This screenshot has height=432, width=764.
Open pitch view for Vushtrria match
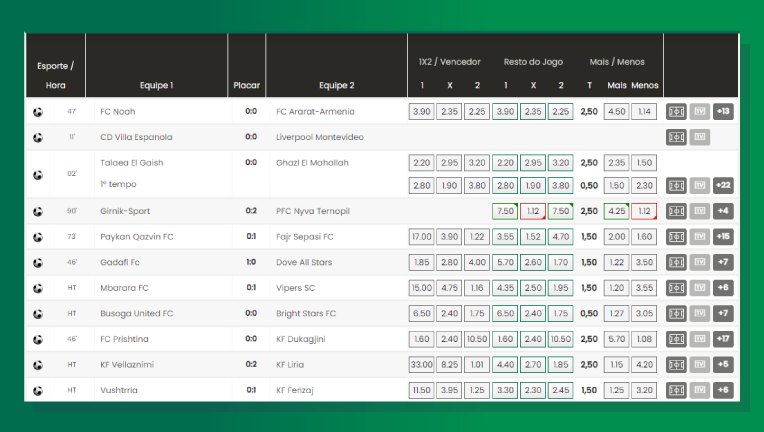pos(676,390)
